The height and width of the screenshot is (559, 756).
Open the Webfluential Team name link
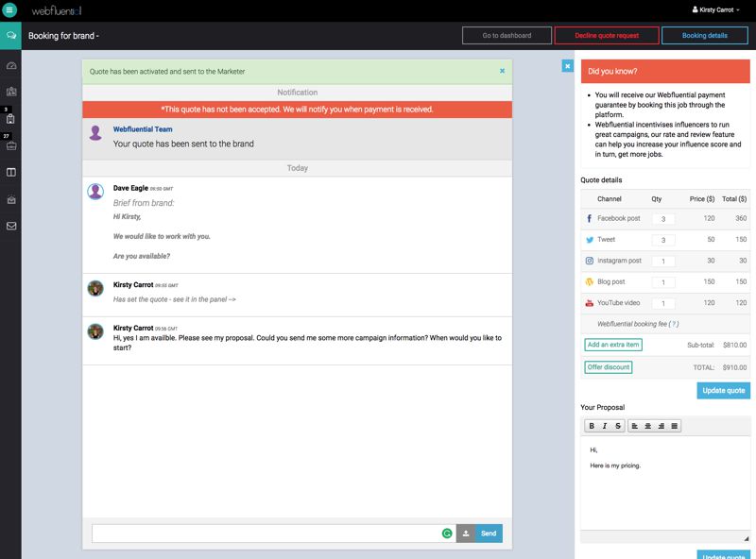[143, 129]
